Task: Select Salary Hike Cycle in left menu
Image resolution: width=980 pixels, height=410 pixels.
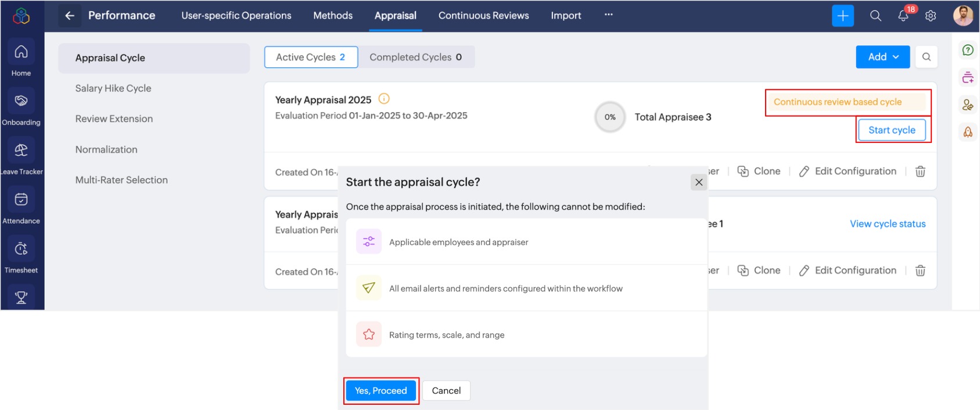Action: coord(113,88)
